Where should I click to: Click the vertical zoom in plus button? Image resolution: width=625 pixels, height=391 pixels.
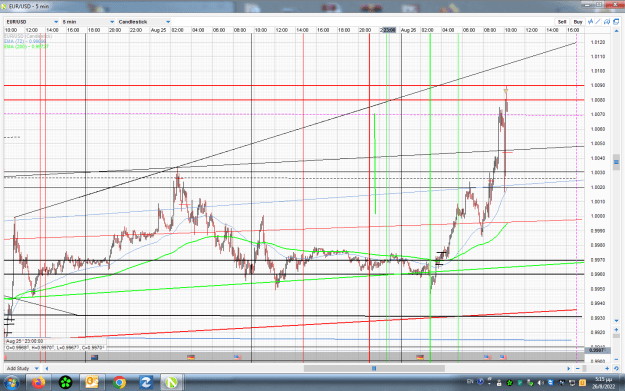pyautogui.click(x=616, y=330)
